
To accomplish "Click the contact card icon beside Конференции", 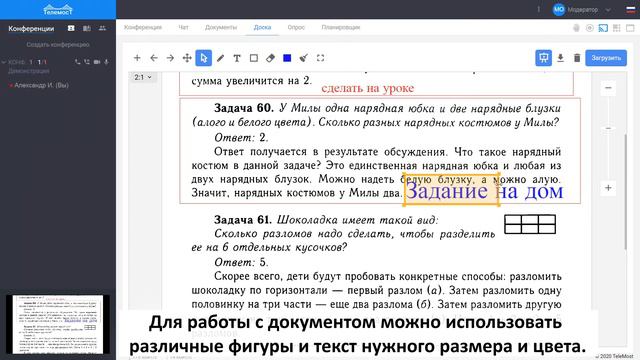I will tap(71, 28).
